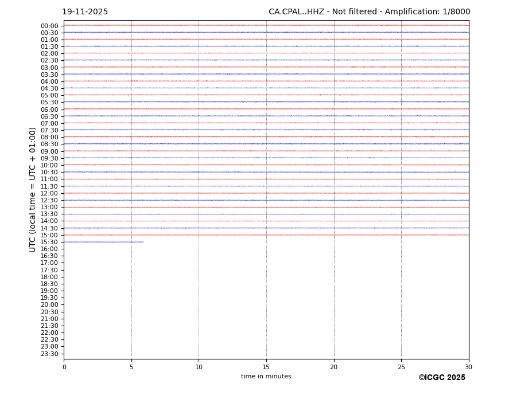Click the right end of the partial 15:30 trace
This screenshot has width=532, height=399.
[x=143, y=242]
